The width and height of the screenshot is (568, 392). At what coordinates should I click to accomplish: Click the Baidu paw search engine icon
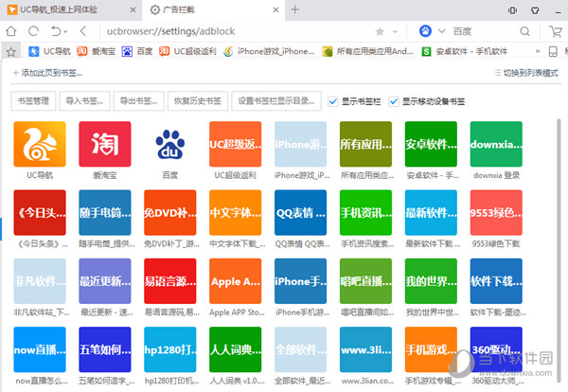pyautogui.click(x=425, y=31)
